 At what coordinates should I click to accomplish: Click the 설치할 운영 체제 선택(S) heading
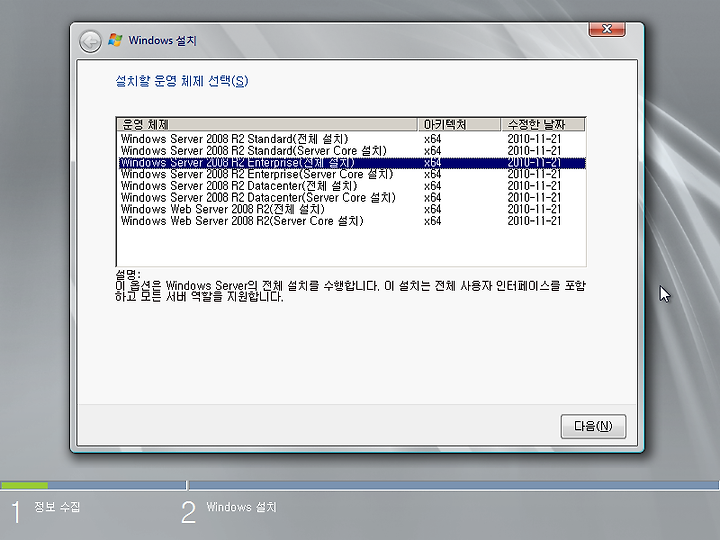pos(182,81)
